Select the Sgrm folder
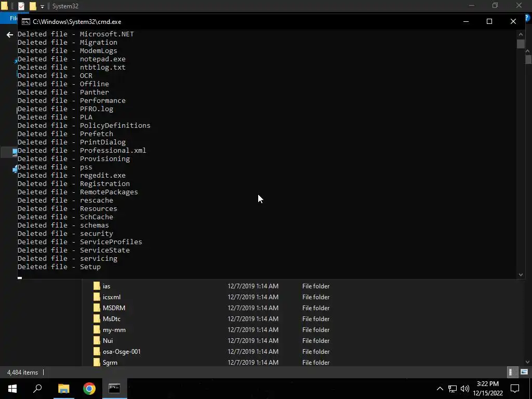Image resolution: width=532 pixels, height=399 pixels. (110, 362)
